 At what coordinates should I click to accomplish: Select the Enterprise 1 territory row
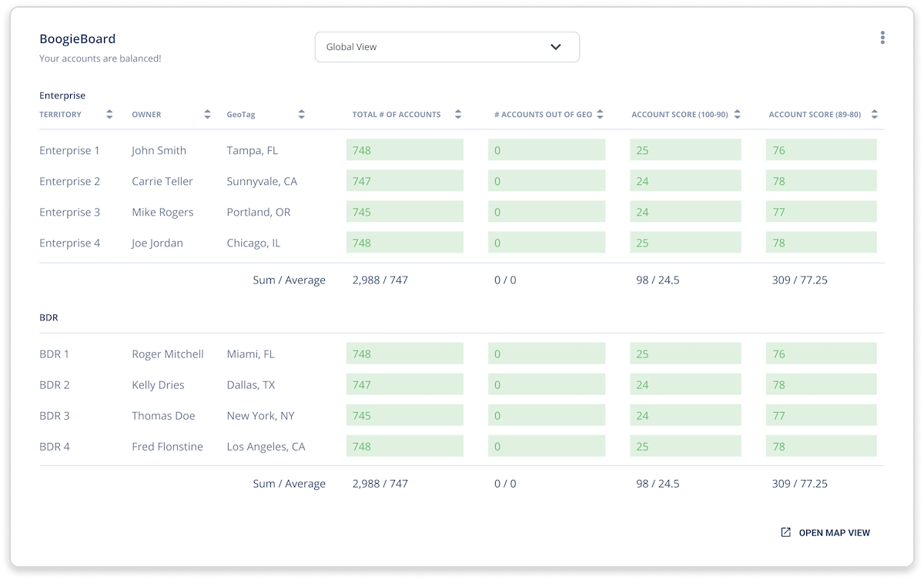click(69, 150)
